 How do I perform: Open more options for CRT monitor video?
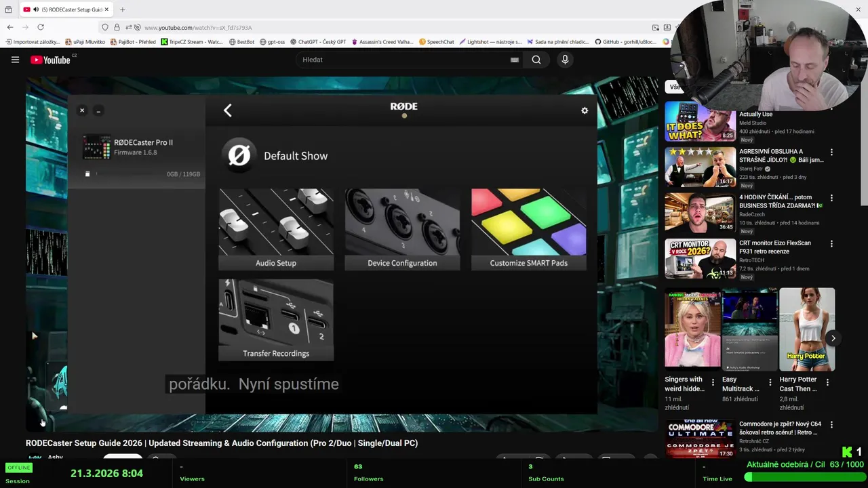[831, 244]
